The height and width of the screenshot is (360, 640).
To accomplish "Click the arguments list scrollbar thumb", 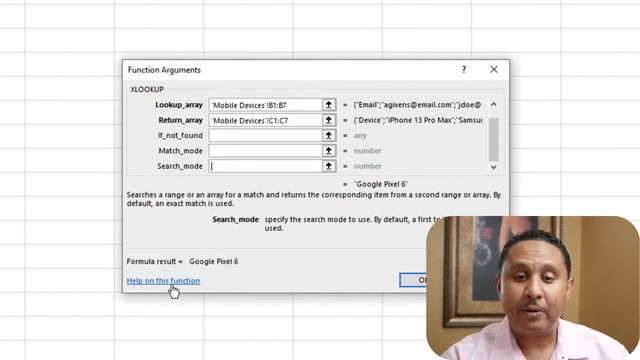I will (493, 140).
